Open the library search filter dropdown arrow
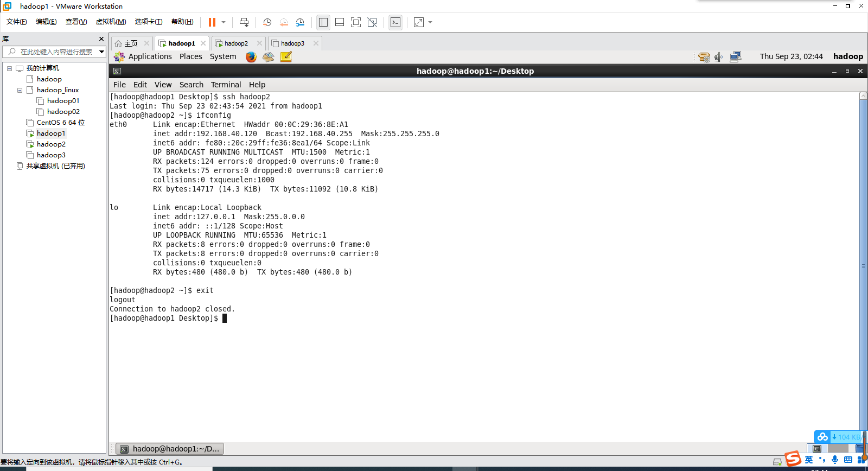 [101, 52]
